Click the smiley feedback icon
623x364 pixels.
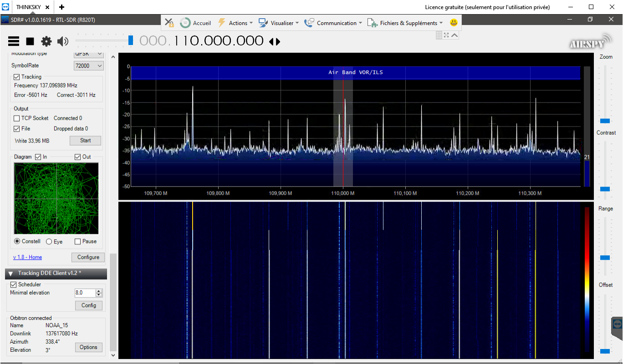click(454, 22)
